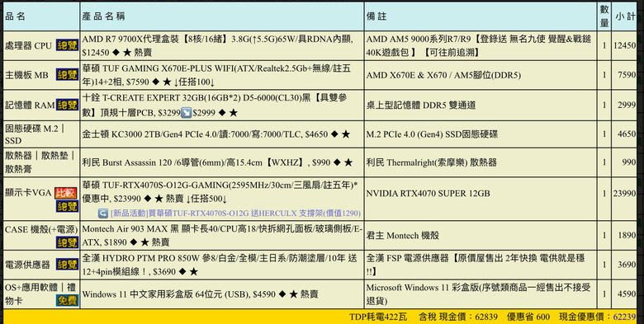Click the AMD X670E & X670 / AM5腳位 note
644x324 pixels.
(x=443, y=75)
